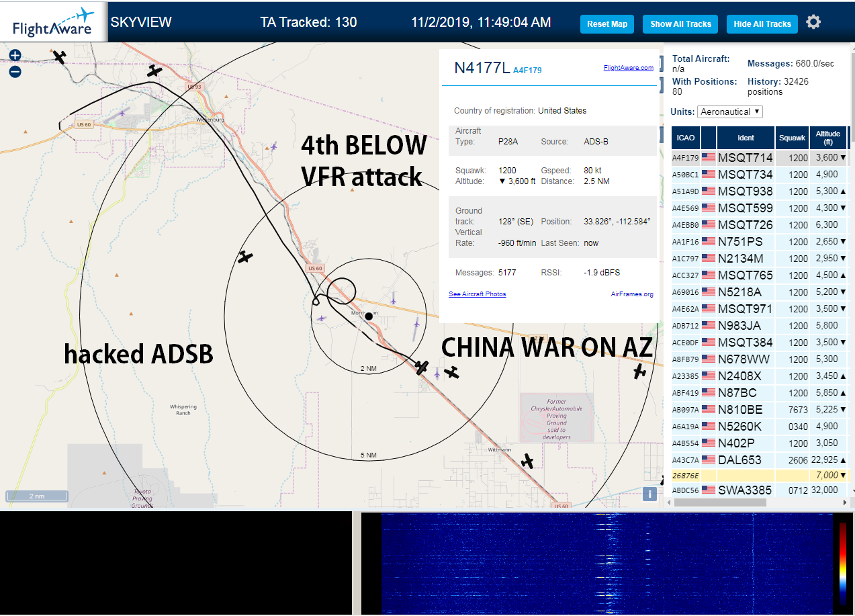
Task: Select the aircraft icon at the end of the black track
Action: 422,367
